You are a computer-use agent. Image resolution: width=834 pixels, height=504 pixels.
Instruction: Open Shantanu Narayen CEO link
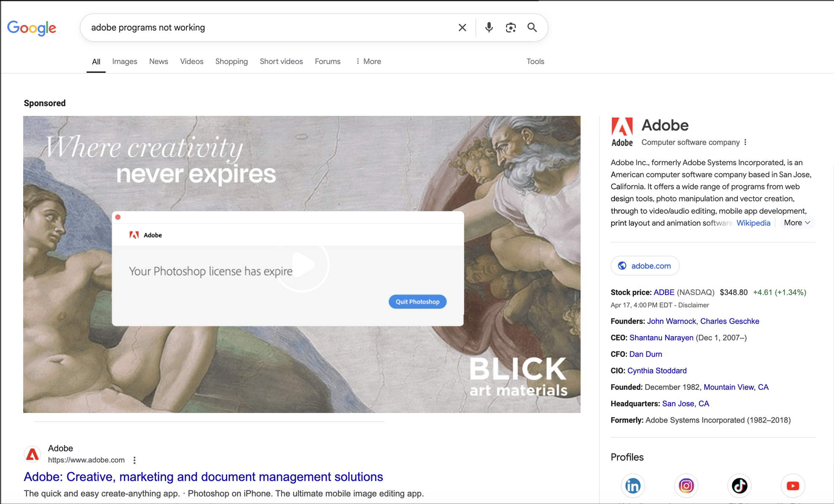tap(662, 338)
